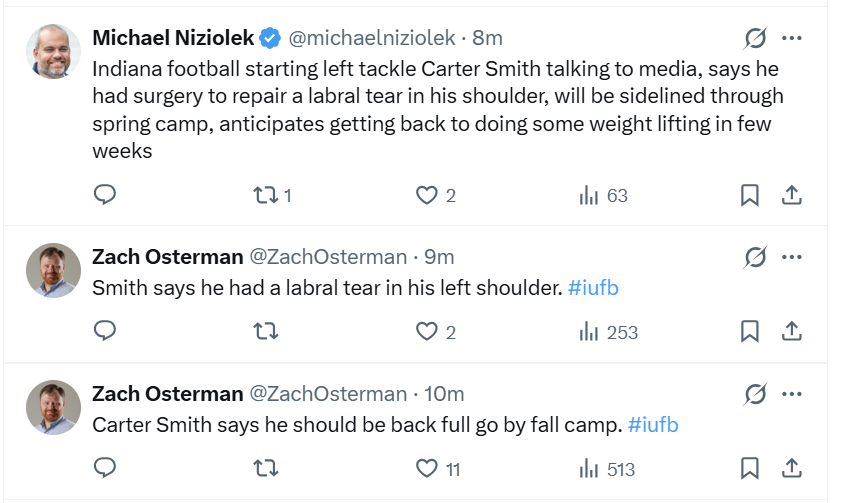The height and width of the screenshot is (503, 854).
Task: Repost Osterman's fall camp tweet
Action: [x=264, y=468]
